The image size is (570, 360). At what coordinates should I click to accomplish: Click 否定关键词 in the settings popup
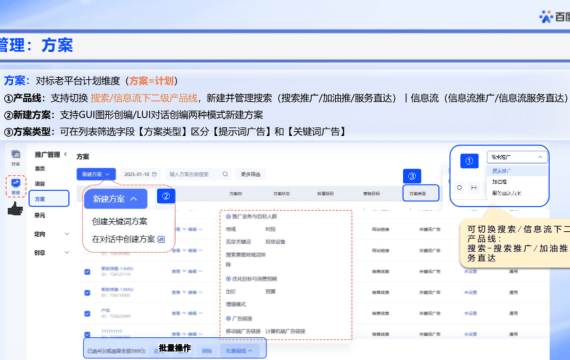tap(238, 242)
